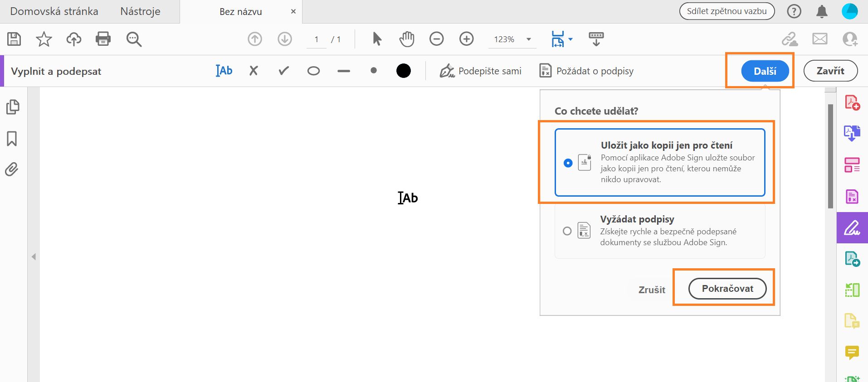
Task: Select the Add text IAb tool
Action: pyautogui.click(x=224, y=71)
